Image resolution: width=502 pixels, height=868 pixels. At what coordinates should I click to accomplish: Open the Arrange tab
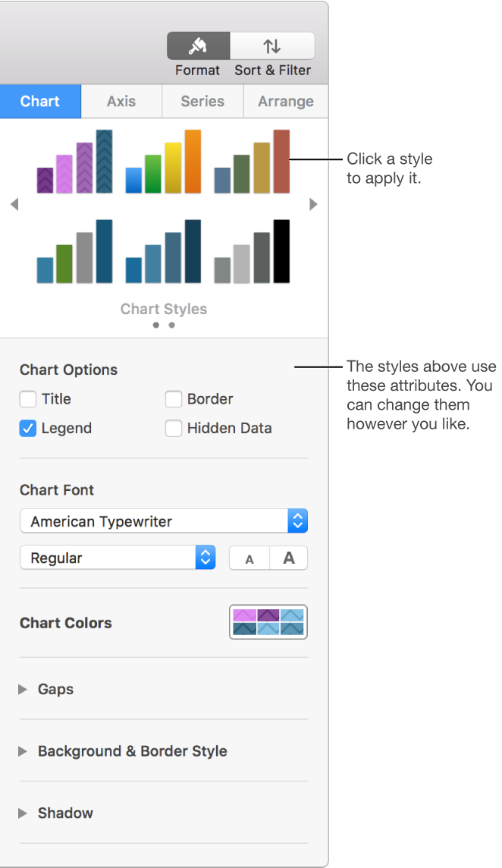coord(285,101)
